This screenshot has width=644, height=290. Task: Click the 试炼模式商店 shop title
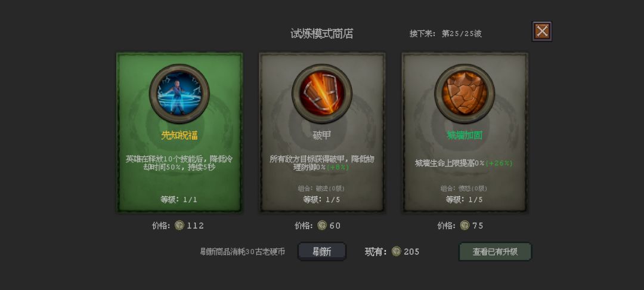(321, 33)
